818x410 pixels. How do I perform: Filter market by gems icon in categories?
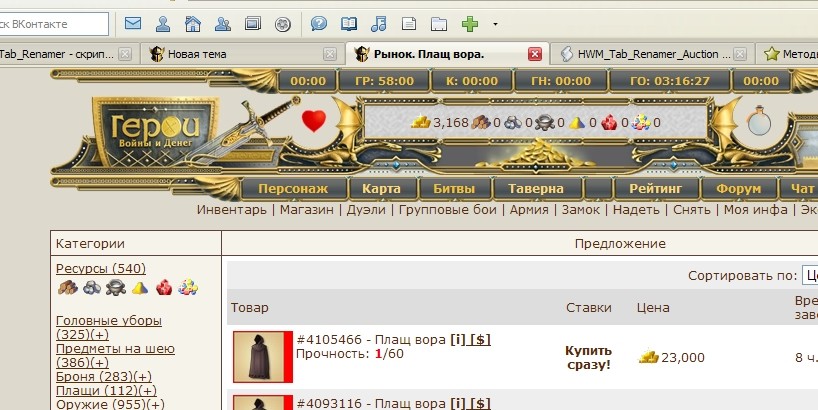188,287
